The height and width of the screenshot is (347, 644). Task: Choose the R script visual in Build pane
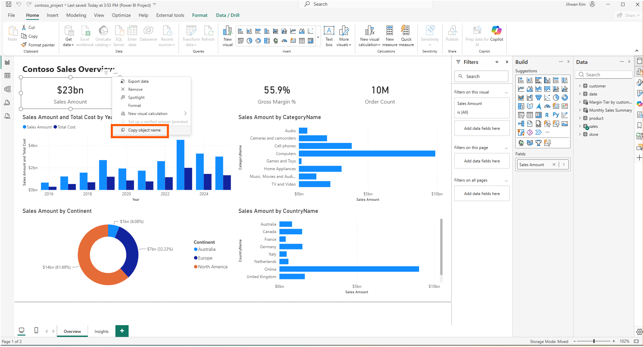(x=547, y=115)
